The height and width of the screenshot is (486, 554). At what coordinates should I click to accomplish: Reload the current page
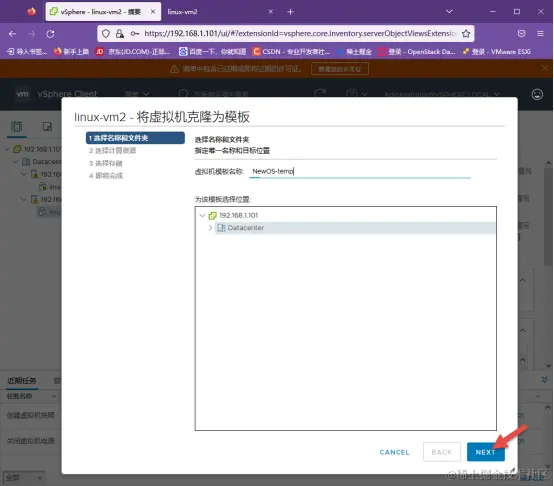coord(51,34)
